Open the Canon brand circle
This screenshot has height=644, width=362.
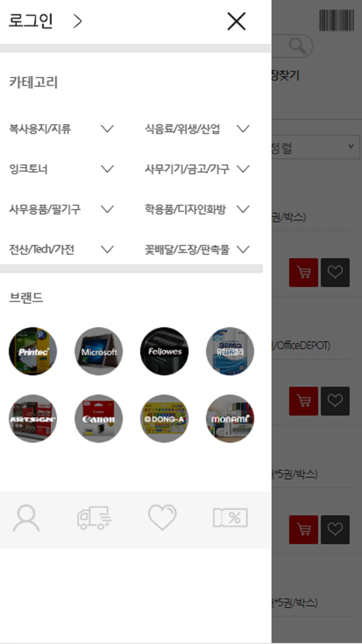tap(99, 418)
